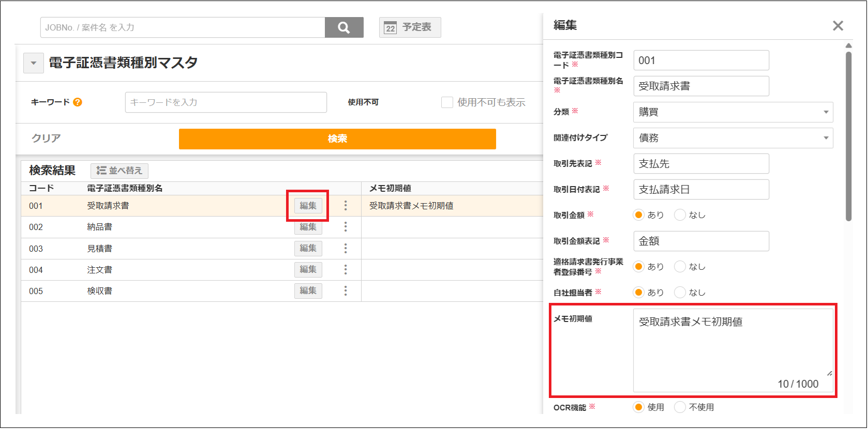Click the orange 検索 button

(x=337, y=139)
